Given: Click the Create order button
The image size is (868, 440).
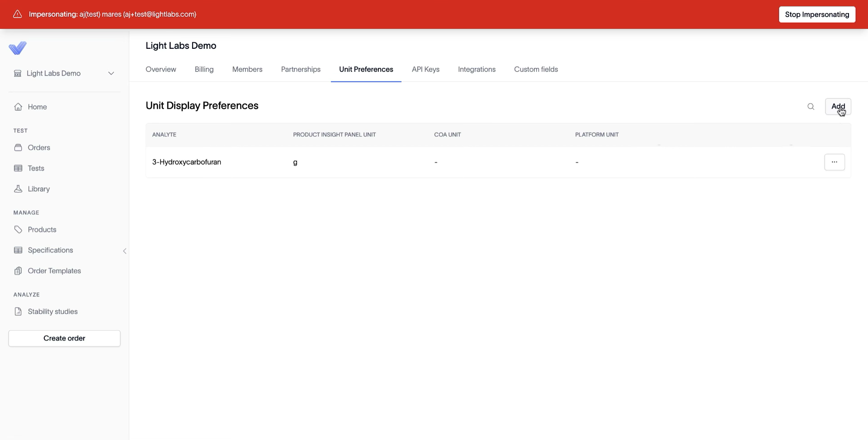Looking at the screenshot, I should point(64,338).
